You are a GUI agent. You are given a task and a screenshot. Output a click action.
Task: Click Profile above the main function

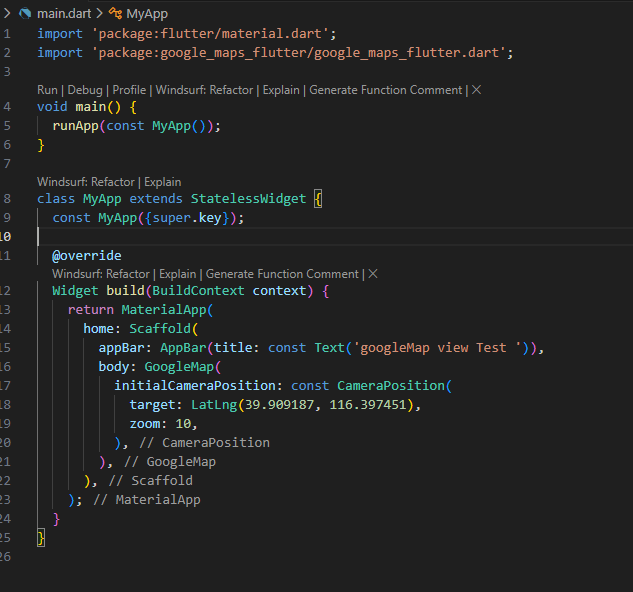(x=130, y=90)
